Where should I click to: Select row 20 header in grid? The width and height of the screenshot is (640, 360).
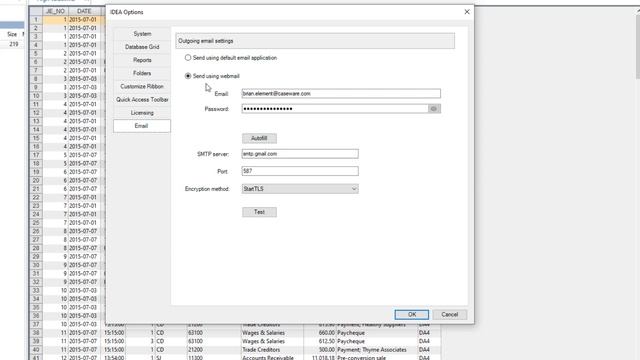(36, 180)
